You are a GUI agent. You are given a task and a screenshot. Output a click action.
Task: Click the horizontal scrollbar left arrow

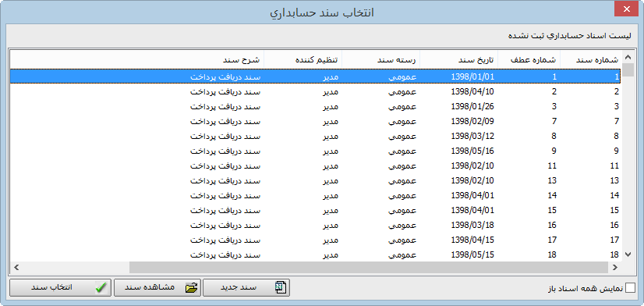tap(16, 267)
